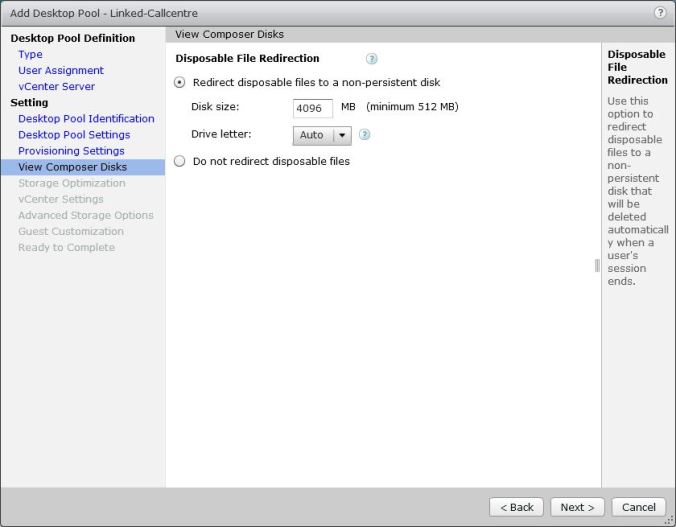Cancel the Add Desktop Pool wizard
The width and height of the screenshot is (676, 527).
(638, 507)
